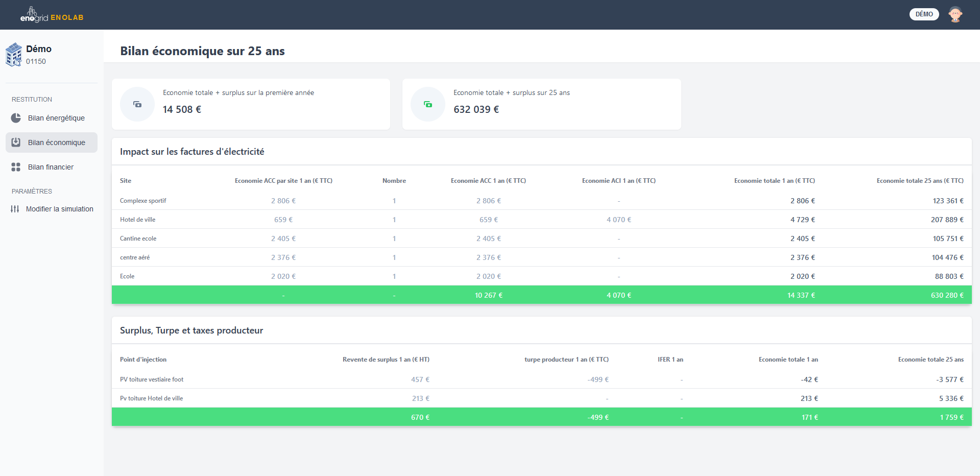Select the Bilan économique menu entry

point(56,142)
